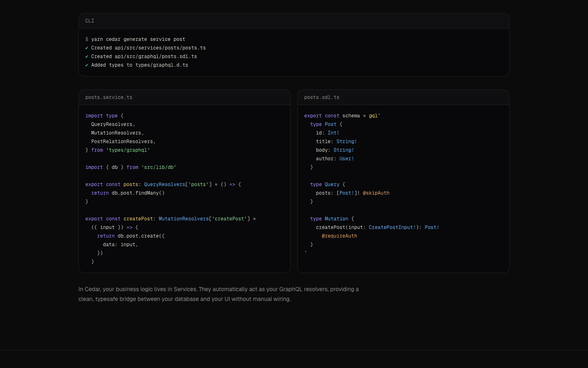Click the "posts: [Post!]! @skipAuth" line
588x368 pixels.
click(x=353, y=193)
